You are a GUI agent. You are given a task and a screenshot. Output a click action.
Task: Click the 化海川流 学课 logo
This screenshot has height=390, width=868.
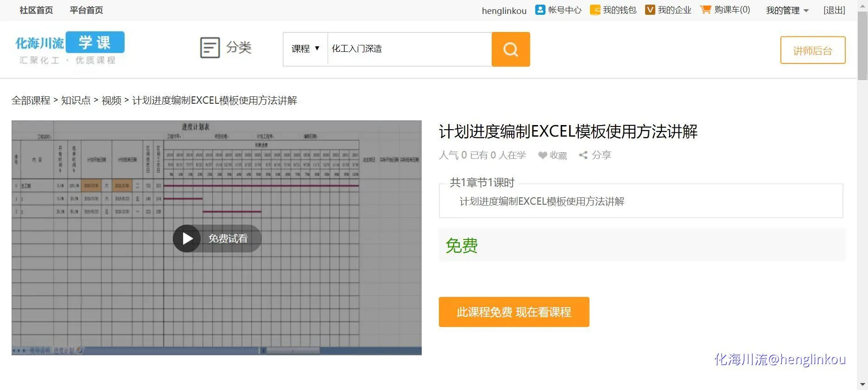pos(70,48)
